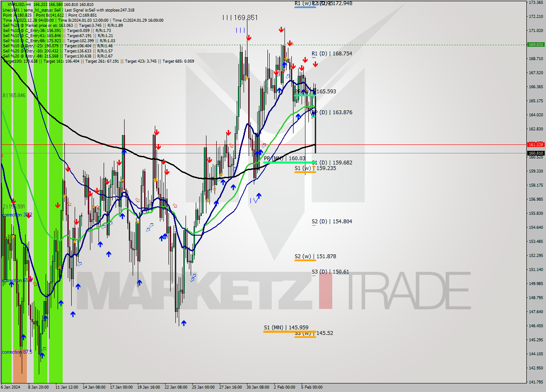Click the '30 Jan 08:00' date axis label

coord(258,387)
